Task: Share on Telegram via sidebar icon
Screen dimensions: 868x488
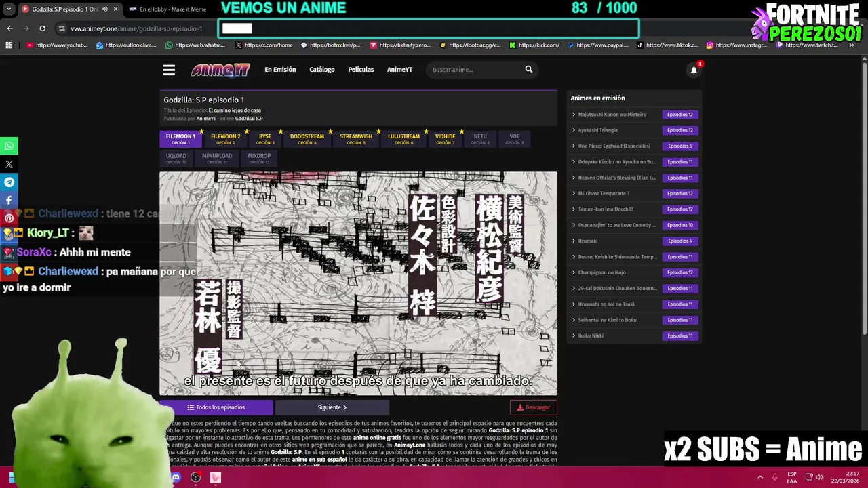Action: (x=9, y=182)
